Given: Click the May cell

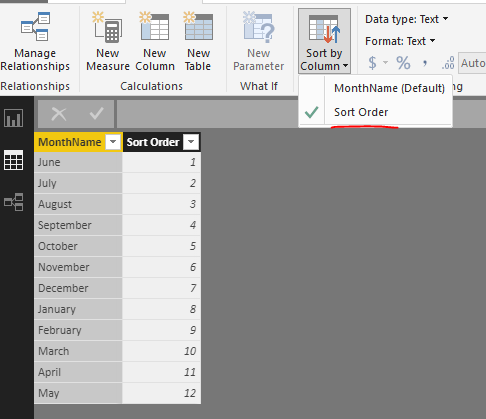Looking at the screenshot, I should (78, 393).
